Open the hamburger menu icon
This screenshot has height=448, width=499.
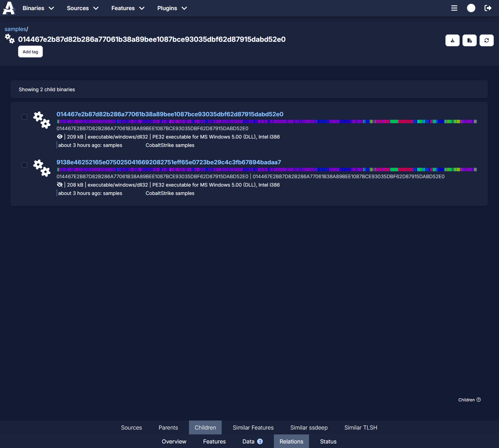click(x=454, y=8)
